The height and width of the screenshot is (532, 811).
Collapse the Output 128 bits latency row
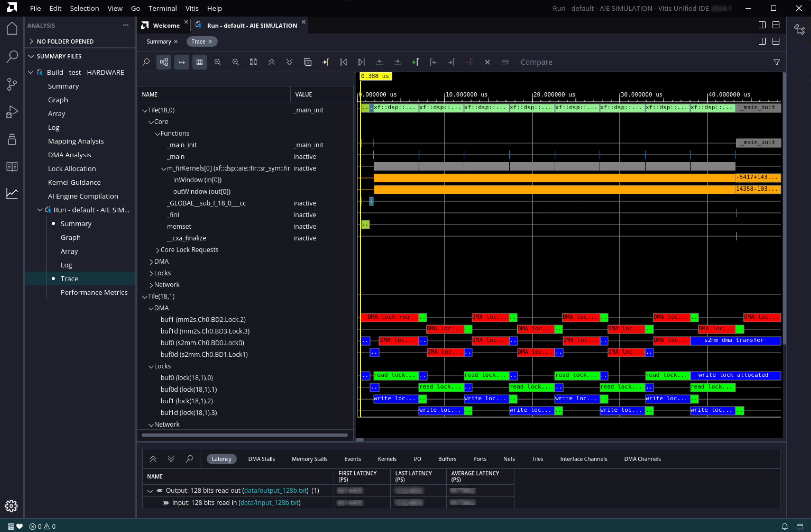click(150, 491)
